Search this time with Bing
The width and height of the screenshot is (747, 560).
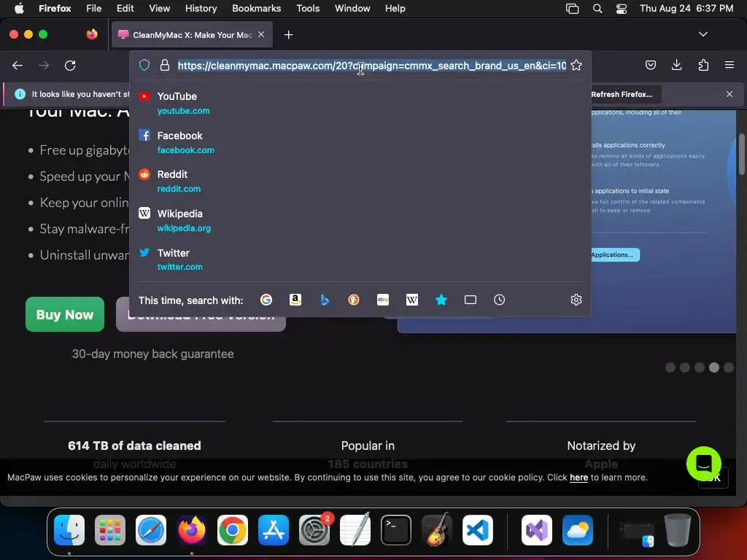click(x=325, y=300)
